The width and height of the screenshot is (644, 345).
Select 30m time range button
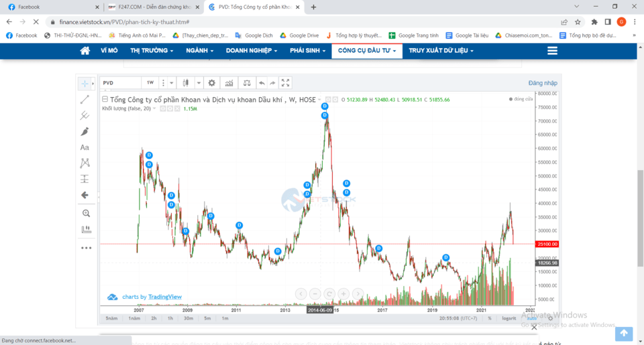pyautogui.click(x=188, y=318)
